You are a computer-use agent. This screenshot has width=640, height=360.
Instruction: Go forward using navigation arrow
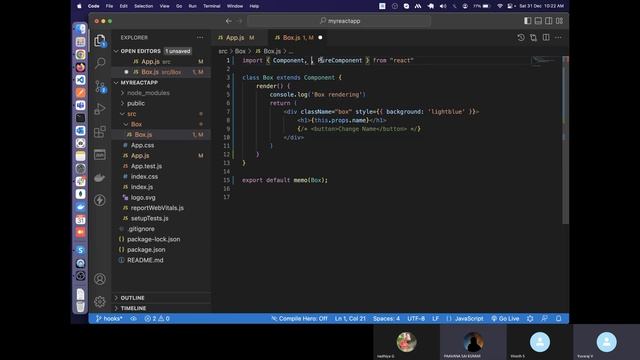pyautogui.click(x=239, y=21)
